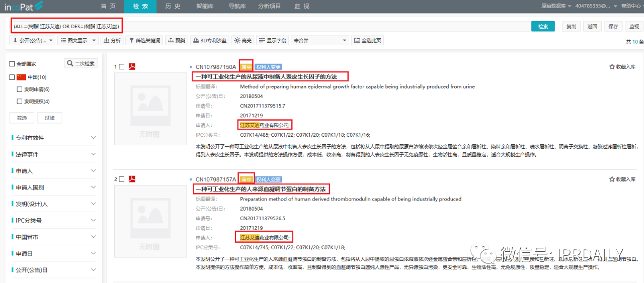Open the 3D专利沙盘 tool

point(210,40)
